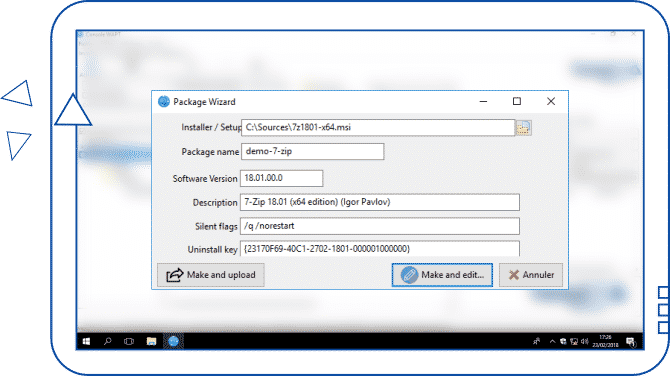Open taskbar search magnifier
This screenshot has height=376, width=670.
coord(108,341)
